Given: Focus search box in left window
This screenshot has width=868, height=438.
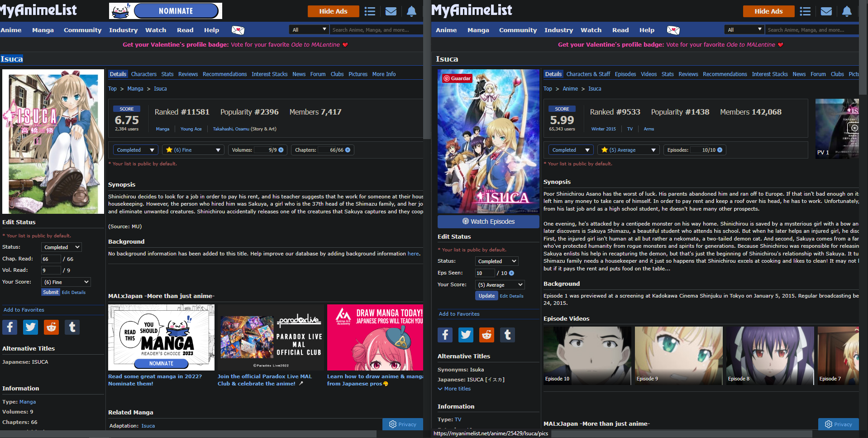Looking at the screenshot, I should (x=376, y=30).
